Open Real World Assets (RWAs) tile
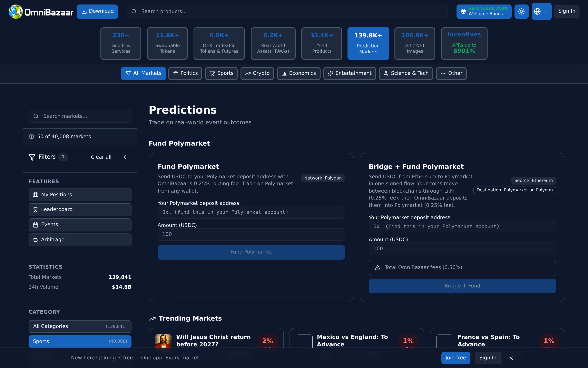The width and height of the screenshot is (588, 368). coord(273,43)
